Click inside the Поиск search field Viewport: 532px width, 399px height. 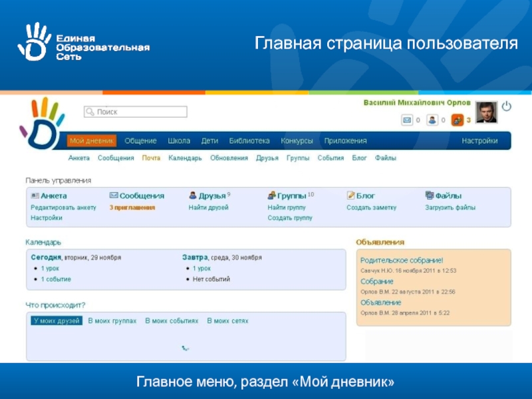pyautogui.click(x=133, y=112)
